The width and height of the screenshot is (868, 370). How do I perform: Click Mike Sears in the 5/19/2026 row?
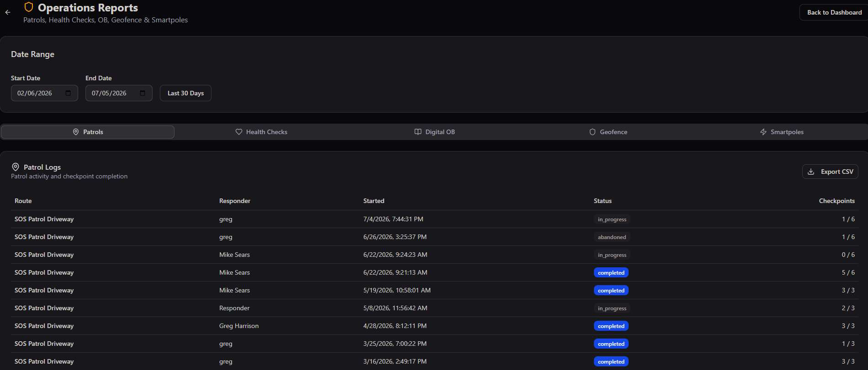pos(234,290)
